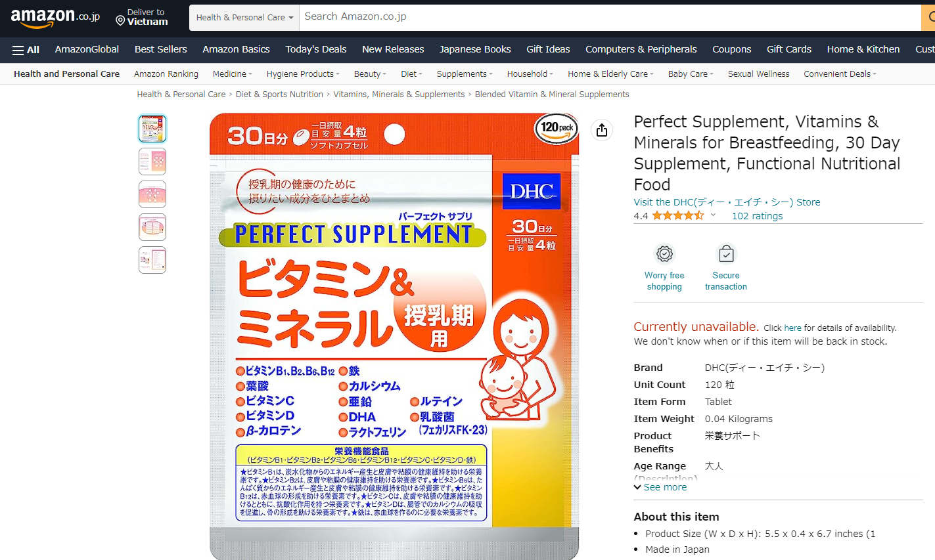Click the star rating icons

(677, 215)
